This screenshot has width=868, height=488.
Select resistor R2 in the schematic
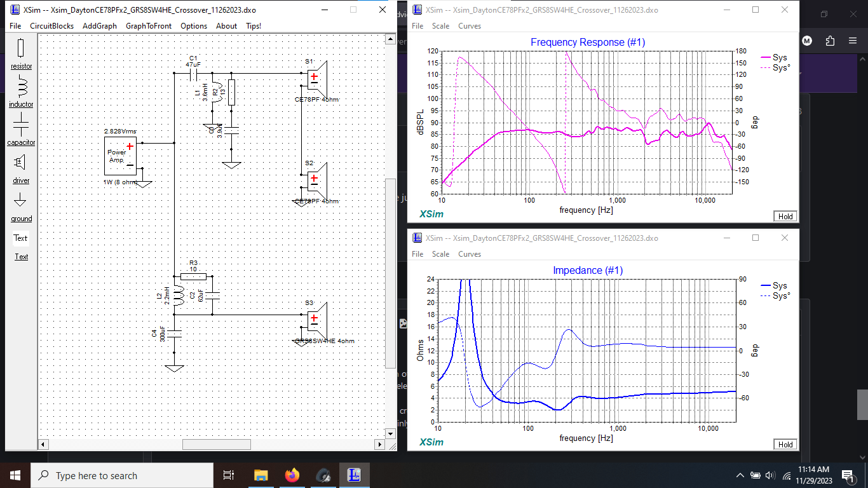231,92
